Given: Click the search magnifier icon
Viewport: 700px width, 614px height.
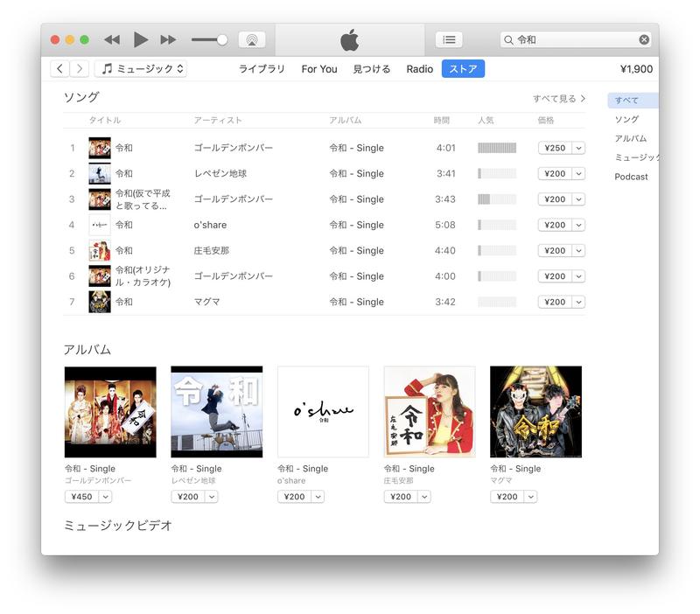Looking at the screenshot, I should tap(508, 39).
